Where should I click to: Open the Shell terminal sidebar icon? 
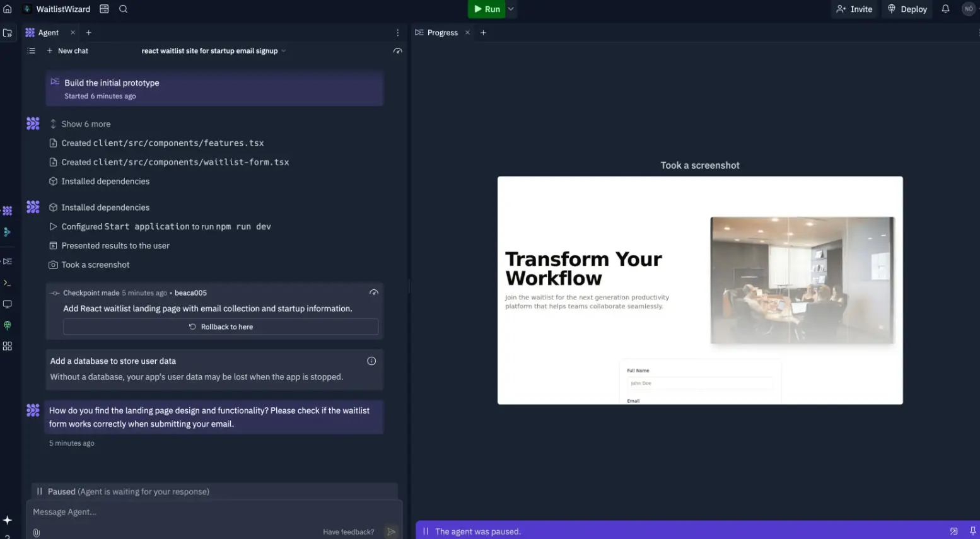pyautogui.click(x=8, y=283)
